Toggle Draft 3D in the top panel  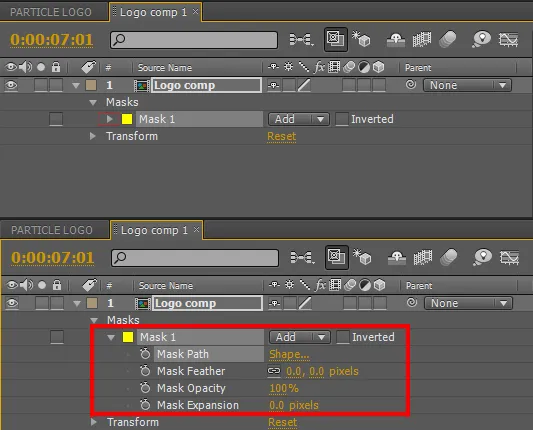pyautogui.click(x=336, y=39)
